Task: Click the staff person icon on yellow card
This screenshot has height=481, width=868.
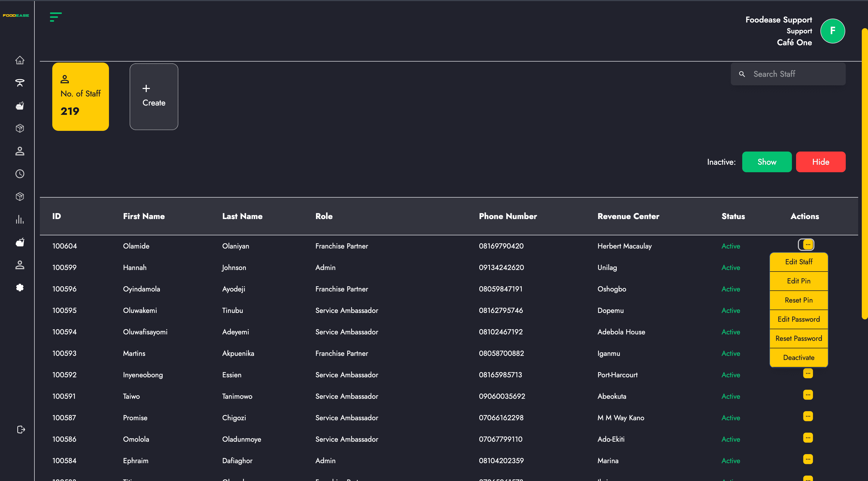Action: 65,79
